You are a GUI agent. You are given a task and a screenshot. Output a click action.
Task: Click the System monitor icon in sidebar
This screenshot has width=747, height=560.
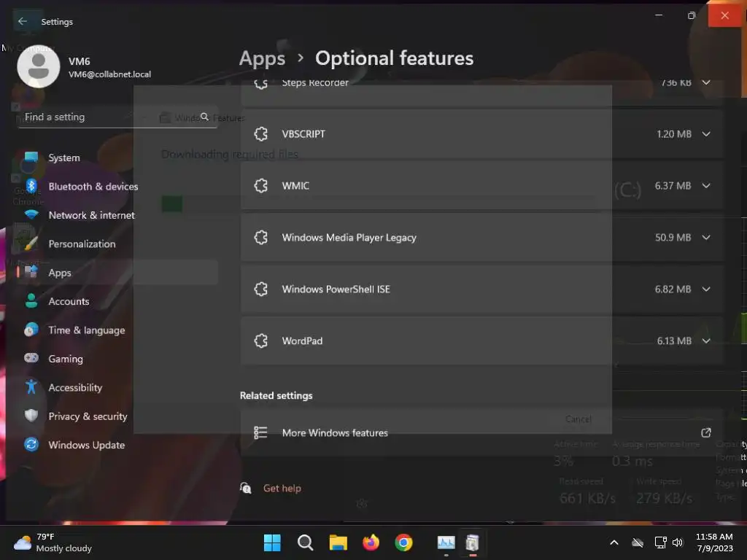pos(31,157)
